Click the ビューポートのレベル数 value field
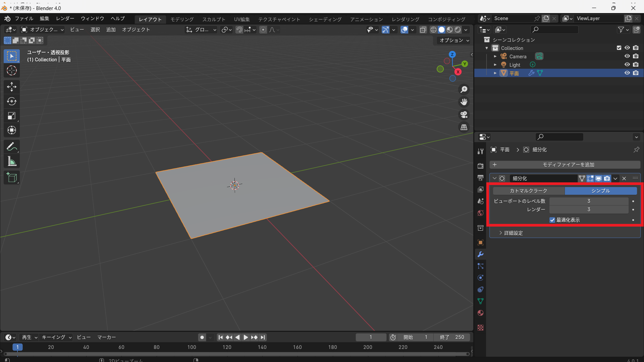The width and height of the screenshot is (644, 362). (x=588, y=201)
